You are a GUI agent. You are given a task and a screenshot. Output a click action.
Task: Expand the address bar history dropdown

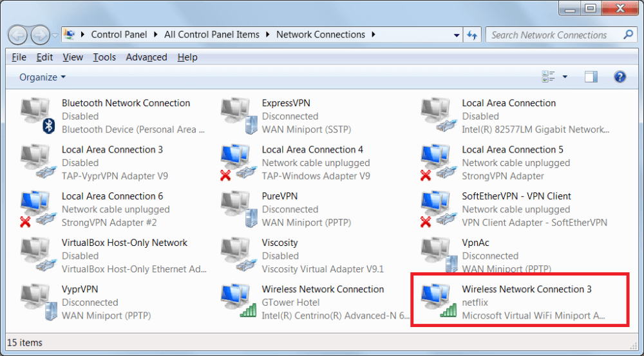pos(457,35)
